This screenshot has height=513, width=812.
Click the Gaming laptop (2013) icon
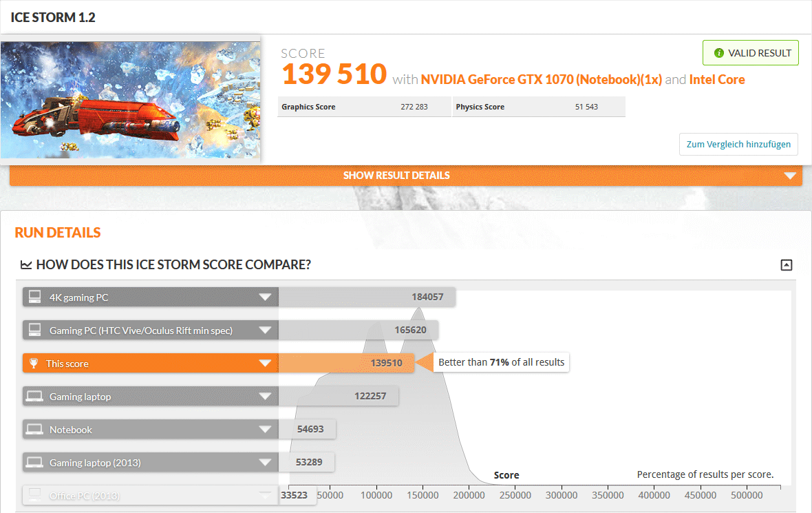click(x=34, y=463)
